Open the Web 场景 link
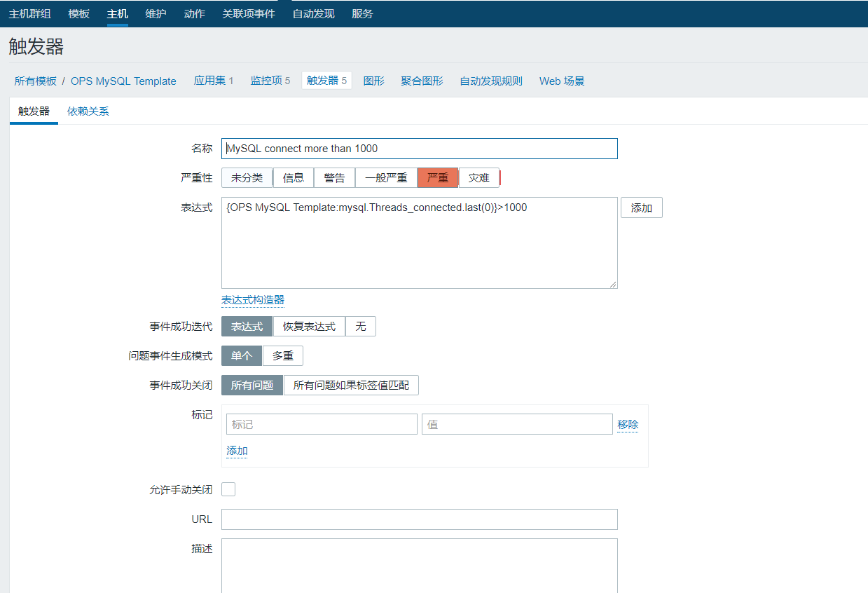Viewport: 868px width, 593px height. click(562, 81)
